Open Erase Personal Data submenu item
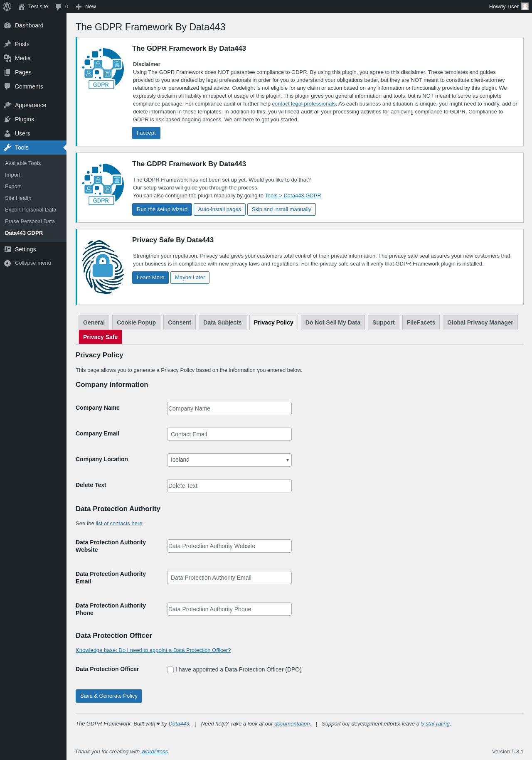Viewport: 532px width, 760px height. (30, 221)
